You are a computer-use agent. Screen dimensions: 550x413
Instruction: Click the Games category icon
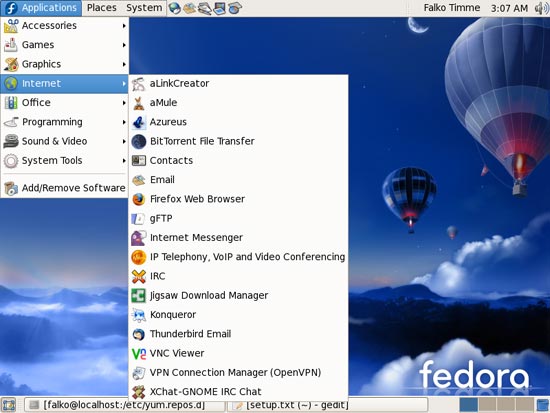[11, 45]
